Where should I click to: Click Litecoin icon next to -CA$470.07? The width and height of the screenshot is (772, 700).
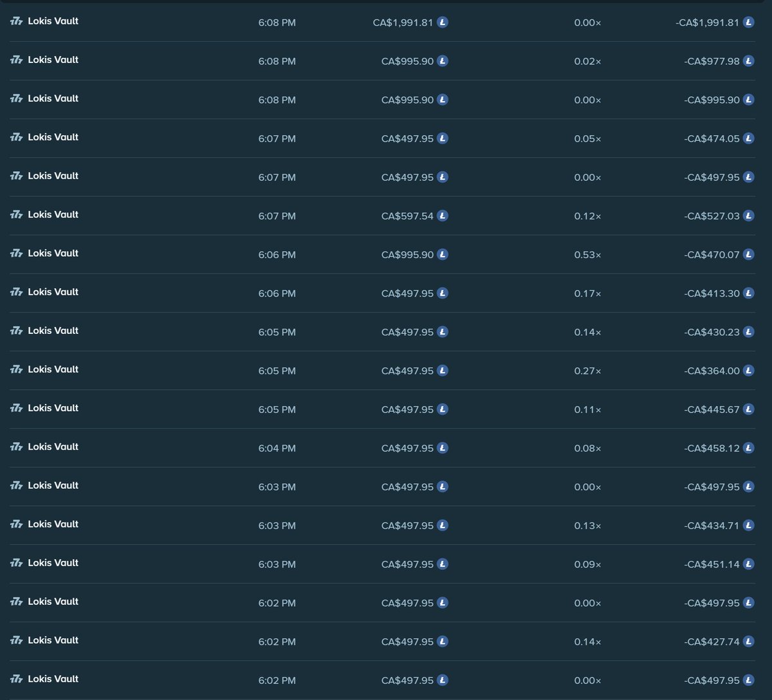748,254
